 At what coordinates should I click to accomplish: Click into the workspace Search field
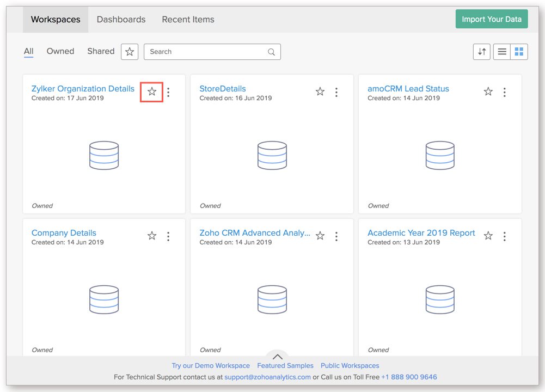(x=207, y=52)
